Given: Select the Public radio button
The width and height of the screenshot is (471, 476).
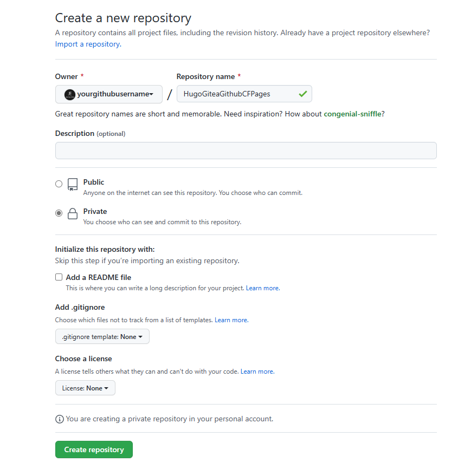Looking at the screenshot, I should click(x=59, y=184).
